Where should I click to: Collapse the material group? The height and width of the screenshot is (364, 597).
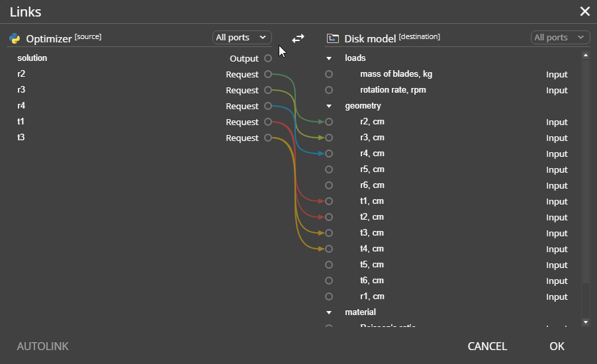click(x=329, y=312)
